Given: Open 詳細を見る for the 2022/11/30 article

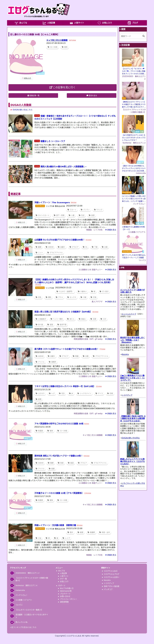Looking at the screenshot, I should tap(111, 555).
